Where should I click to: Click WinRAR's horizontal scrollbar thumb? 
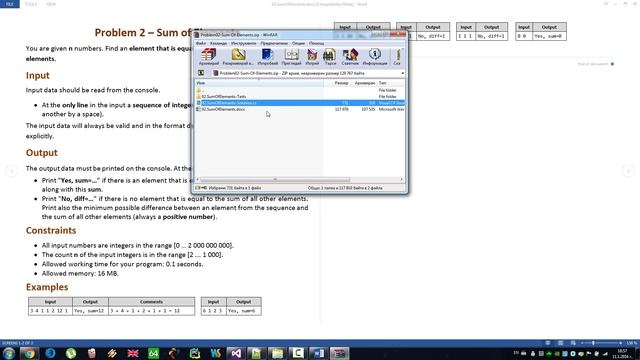[275, 180]
